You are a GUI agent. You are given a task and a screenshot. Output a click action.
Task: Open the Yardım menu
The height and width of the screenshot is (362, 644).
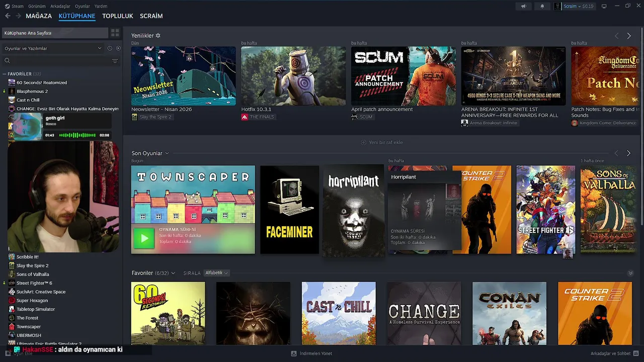click(101, 6)
